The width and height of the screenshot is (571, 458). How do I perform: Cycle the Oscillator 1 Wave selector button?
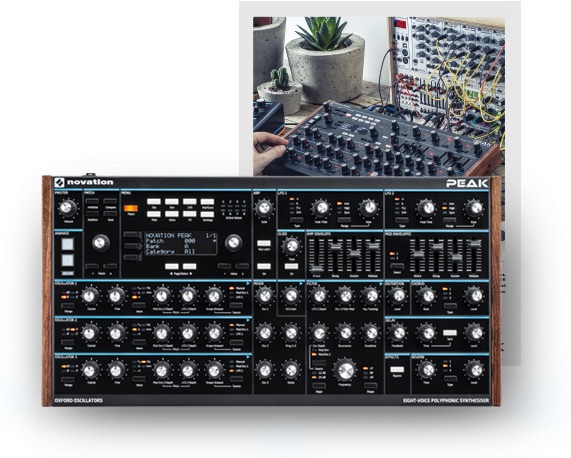tap(139, 305)
